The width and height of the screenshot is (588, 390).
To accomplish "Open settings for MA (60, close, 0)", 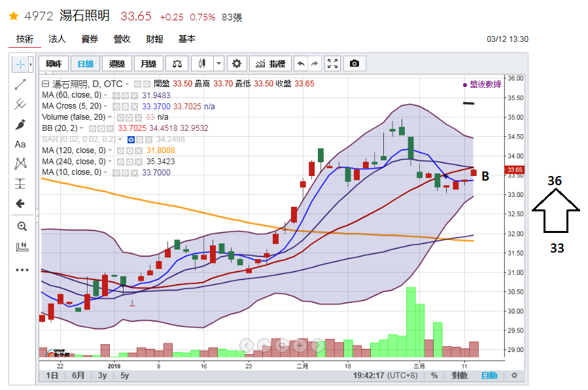I will point(125,96).
